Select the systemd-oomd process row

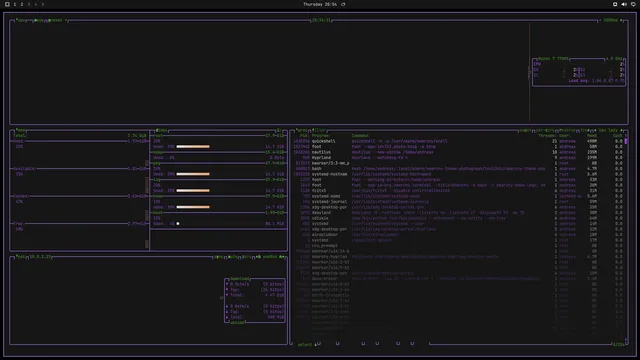point(457,196)
